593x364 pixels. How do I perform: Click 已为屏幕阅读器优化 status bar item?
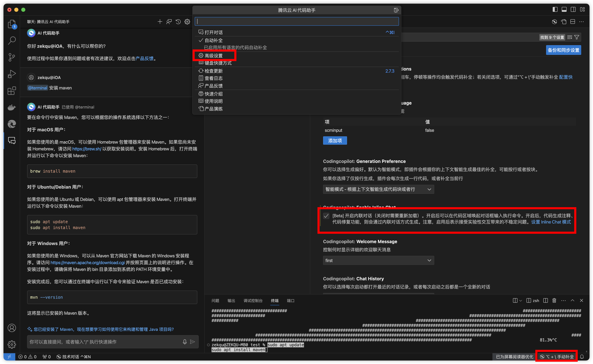[514, 357]
